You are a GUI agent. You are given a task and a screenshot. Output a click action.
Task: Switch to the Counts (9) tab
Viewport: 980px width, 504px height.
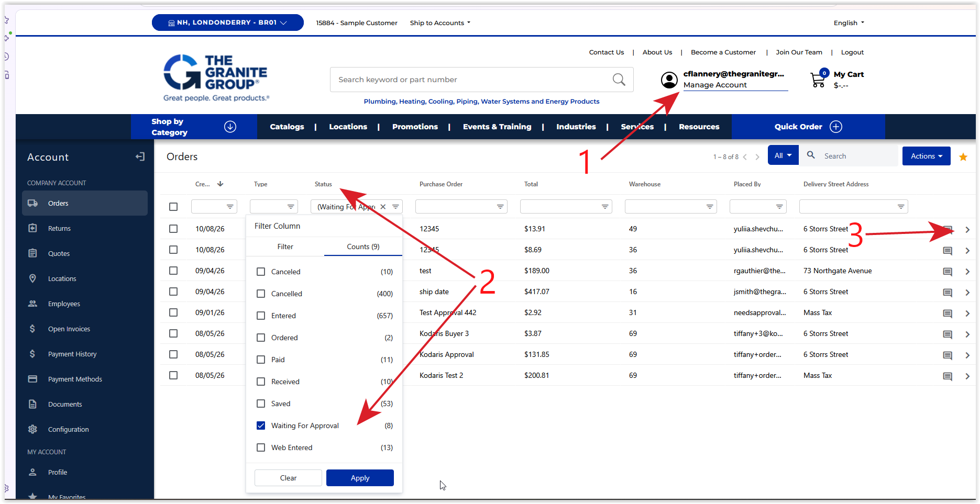(363, 247)
